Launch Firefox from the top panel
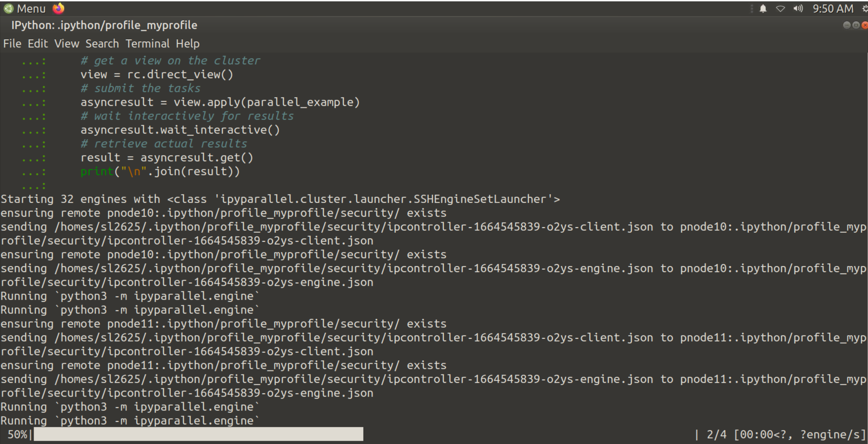Viewport: 868px width, 444px height. click(x=58, y=9)
